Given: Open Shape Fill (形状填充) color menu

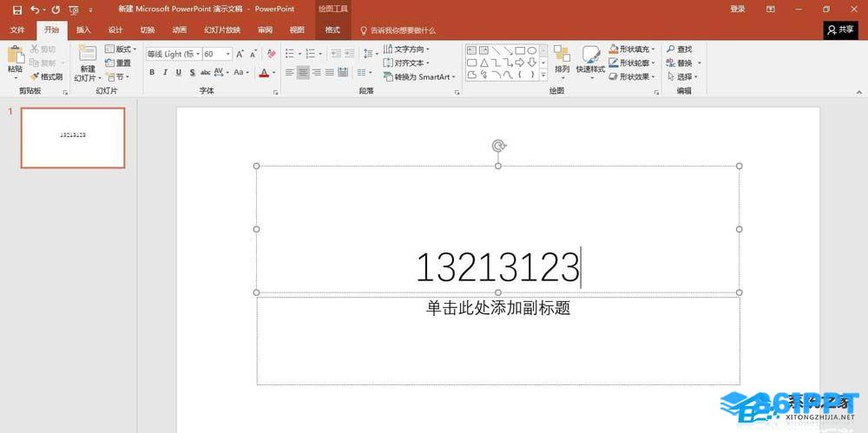Looking at the screenshot, I should pos(632,49).
